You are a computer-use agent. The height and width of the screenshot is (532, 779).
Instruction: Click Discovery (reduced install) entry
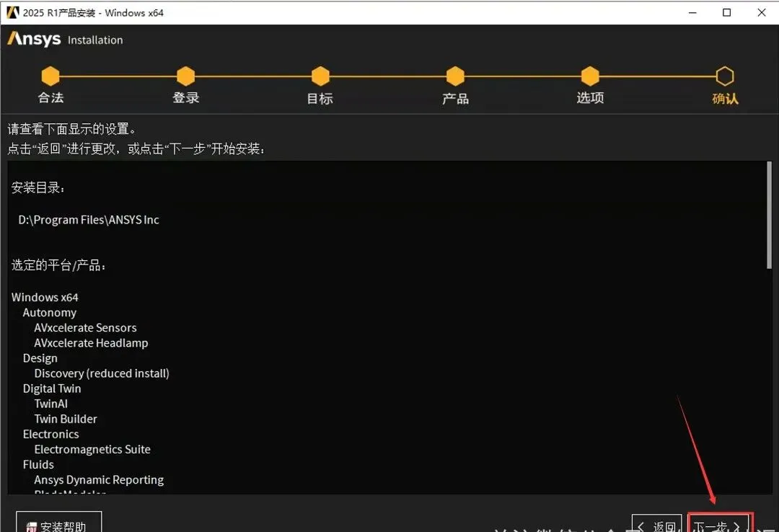coord(102,373)
